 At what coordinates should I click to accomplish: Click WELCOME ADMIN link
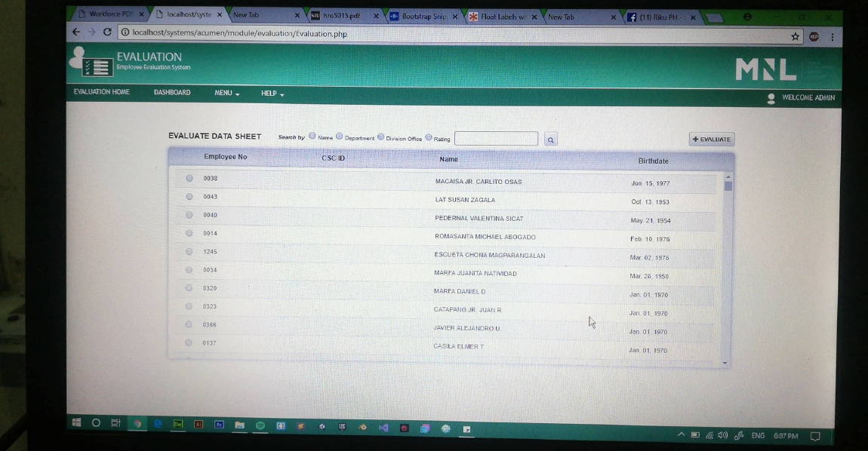coord(808,98)
